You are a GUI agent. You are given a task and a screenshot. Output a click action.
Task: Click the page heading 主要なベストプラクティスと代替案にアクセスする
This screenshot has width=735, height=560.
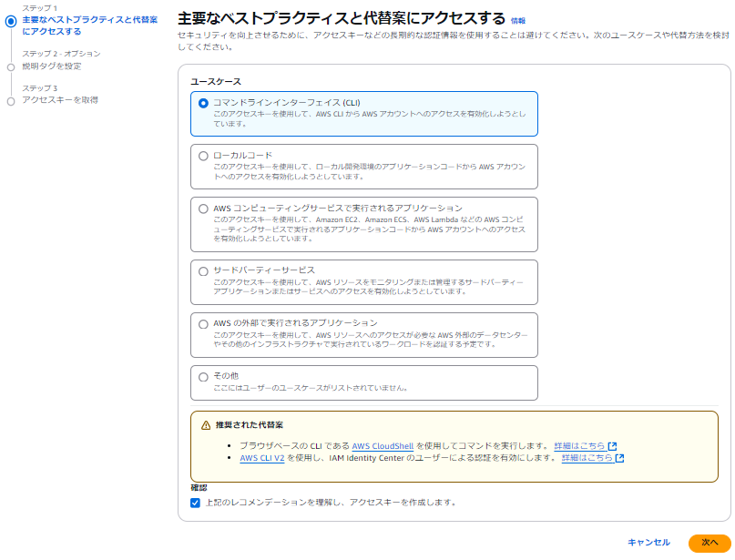[x=342, y=19]
